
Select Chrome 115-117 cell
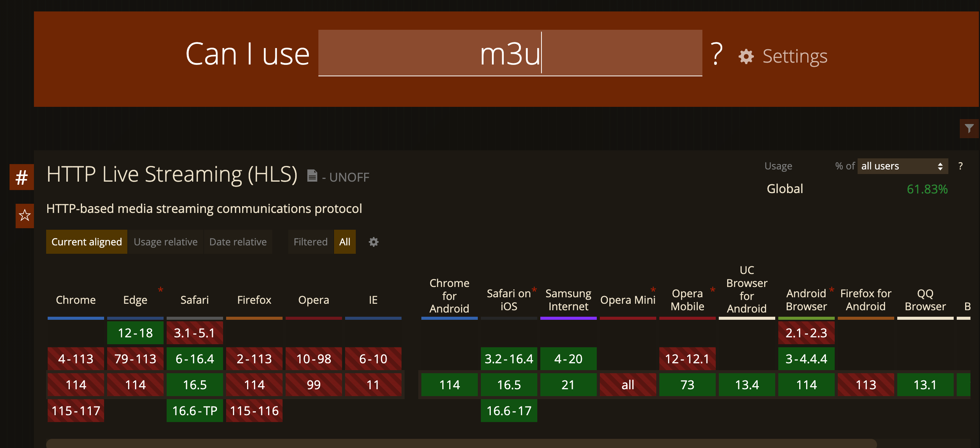76,411
